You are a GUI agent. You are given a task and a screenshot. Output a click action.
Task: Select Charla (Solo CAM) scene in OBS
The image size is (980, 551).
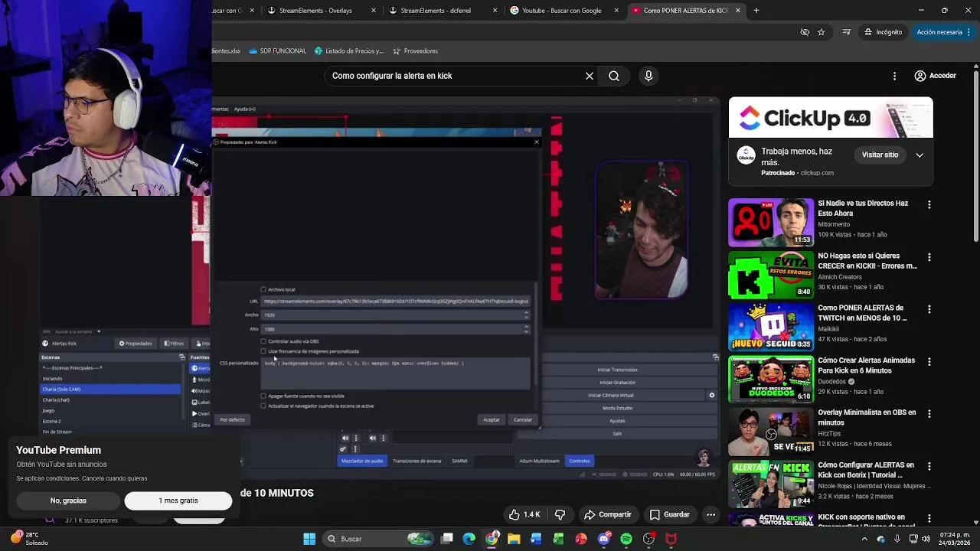coord(110,389)
